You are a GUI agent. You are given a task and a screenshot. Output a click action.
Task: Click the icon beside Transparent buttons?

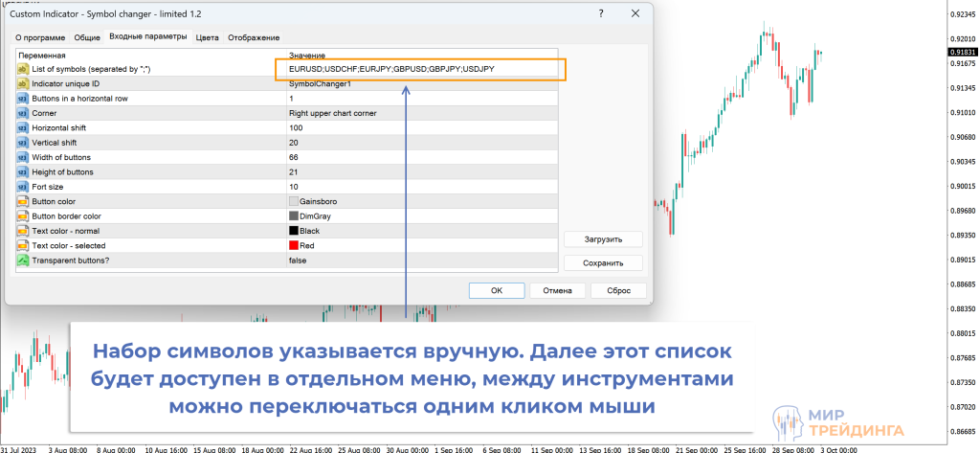click(23, 260)
